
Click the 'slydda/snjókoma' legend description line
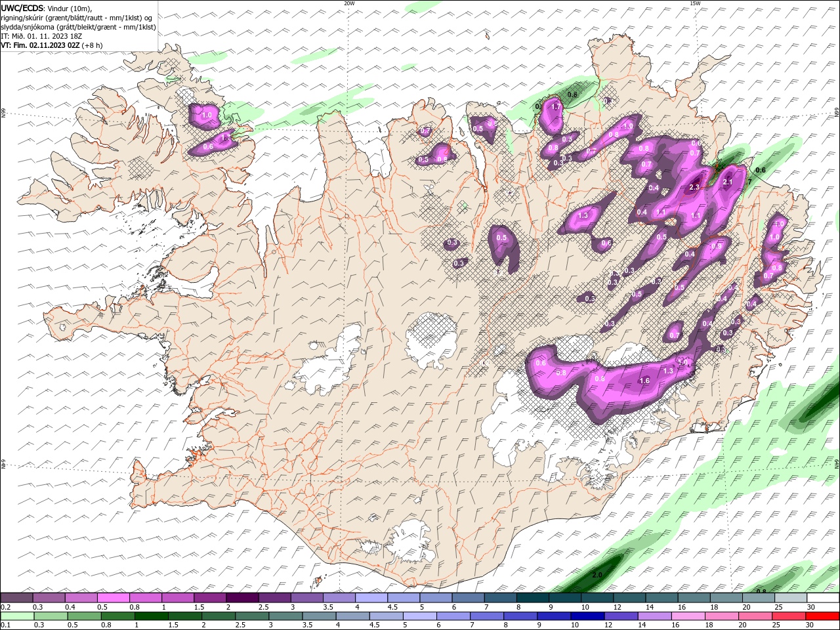(78, 27)
